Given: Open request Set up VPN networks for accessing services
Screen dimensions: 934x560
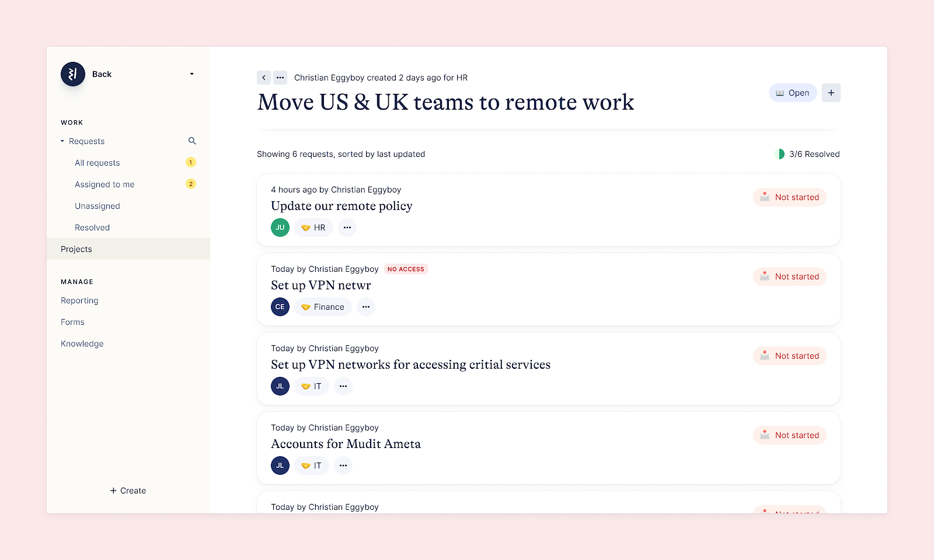Looking at the screenshot, I should [411, 365].
